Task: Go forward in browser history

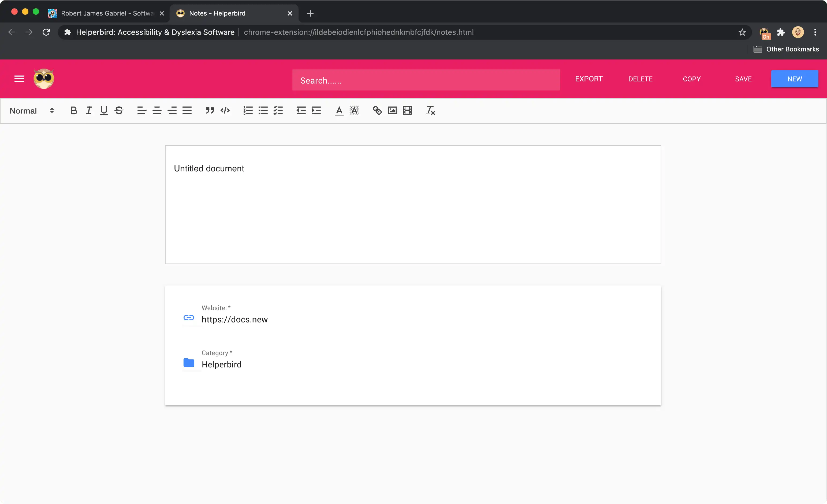Action: [29, 32]
